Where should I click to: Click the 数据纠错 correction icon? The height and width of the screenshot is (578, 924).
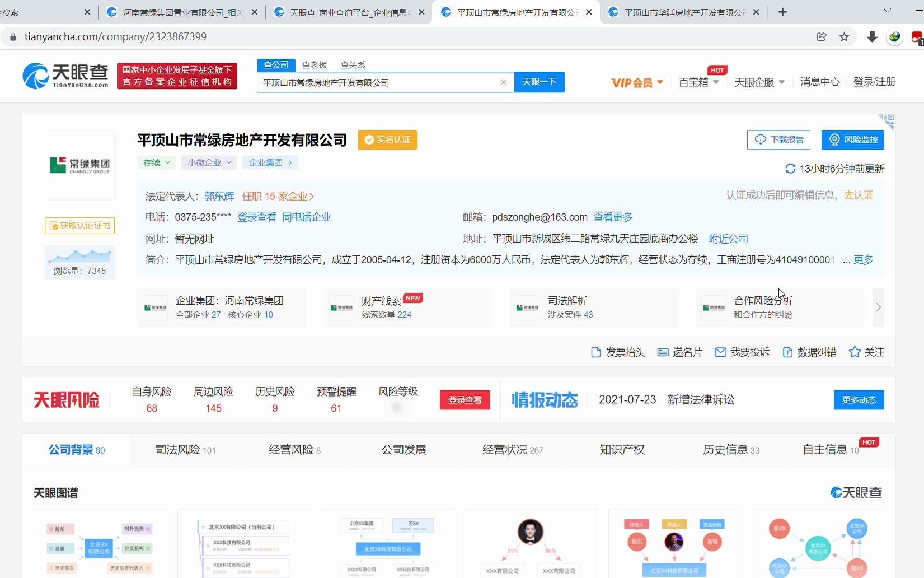[787, 352]
